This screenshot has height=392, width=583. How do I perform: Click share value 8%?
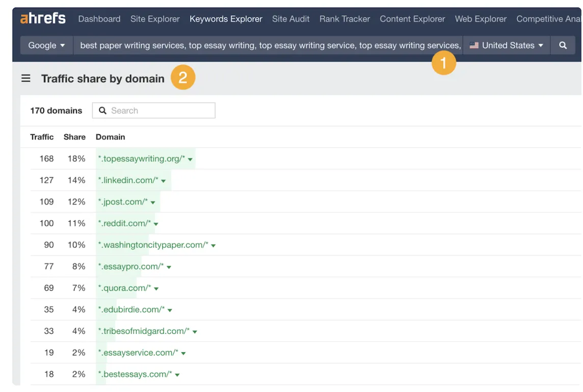pyautogui.click(x=79, y=266)
